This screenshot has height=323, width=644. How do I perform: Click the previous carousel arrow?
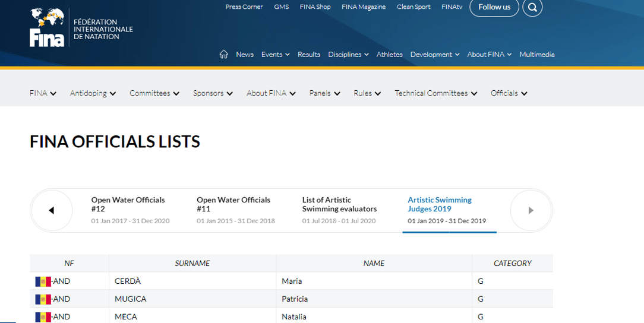click(52, 210)
